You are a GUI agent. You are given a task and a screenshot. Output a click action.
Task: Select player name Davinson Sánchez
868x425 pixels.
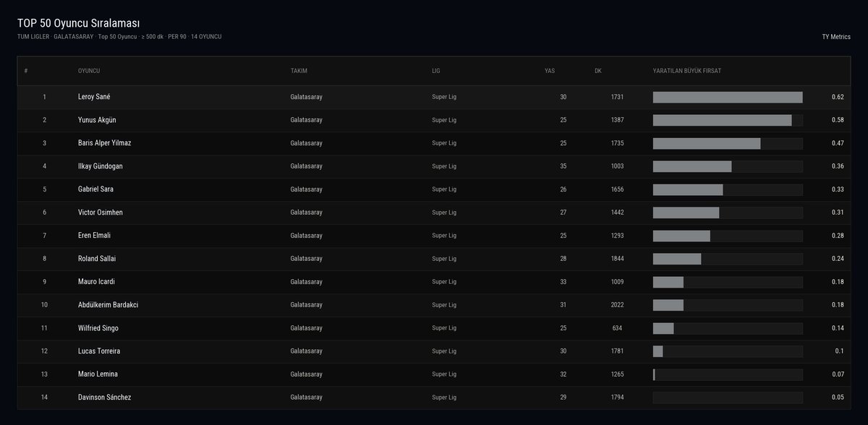pyautogui.click(x=105, y=398)
